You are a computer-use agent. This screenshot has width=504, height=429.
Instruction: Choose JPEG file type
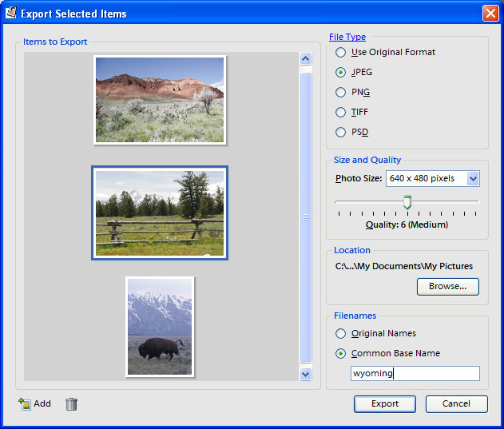click(341, 73)
